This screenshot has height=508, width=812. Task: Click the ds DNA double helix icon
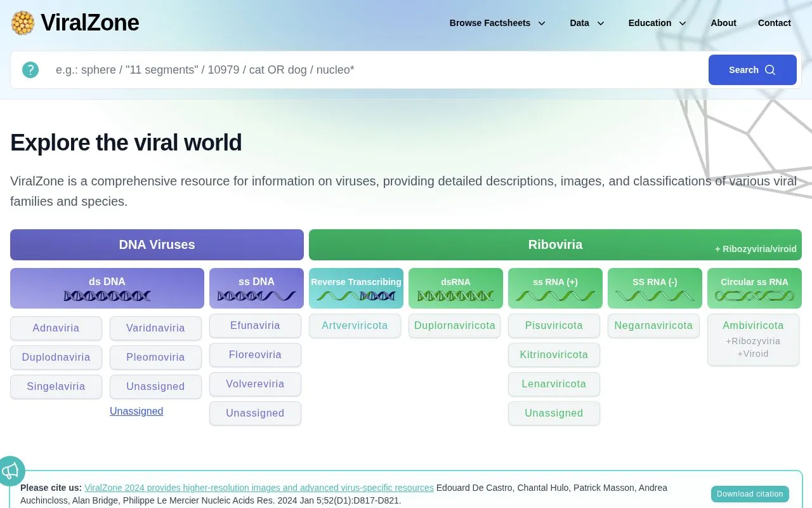[107, 296]
